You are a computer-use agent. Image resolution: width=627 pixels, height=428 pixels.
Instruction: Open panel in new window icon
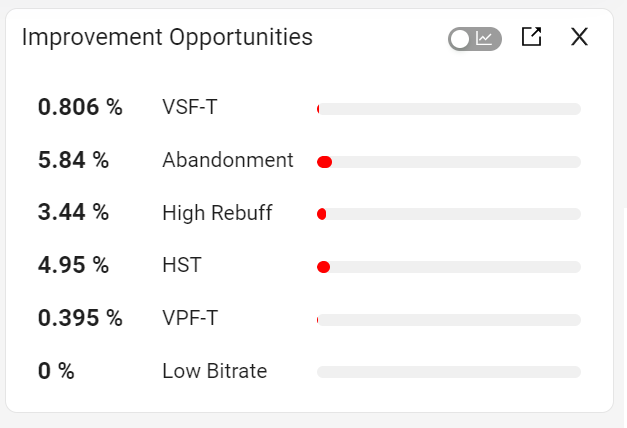(x=532, y=38)
